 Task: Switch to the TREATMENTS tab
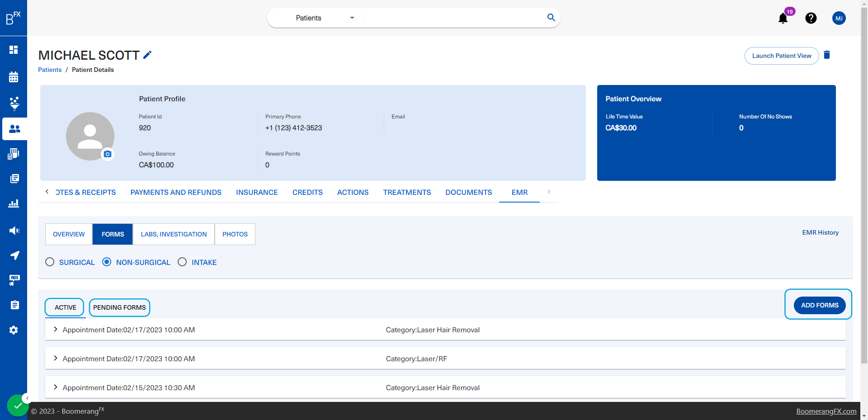coord(407,192)
